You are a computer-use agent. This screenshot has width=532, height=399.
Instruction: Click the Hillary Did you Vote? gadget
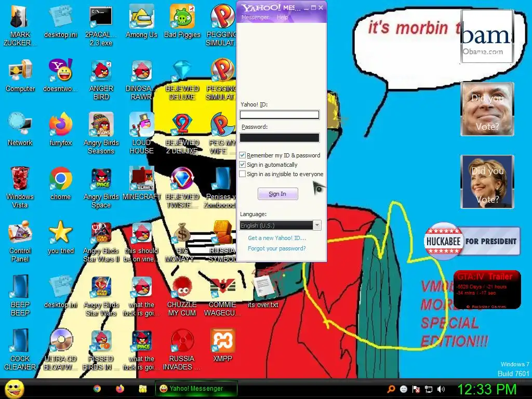point(487,182)
